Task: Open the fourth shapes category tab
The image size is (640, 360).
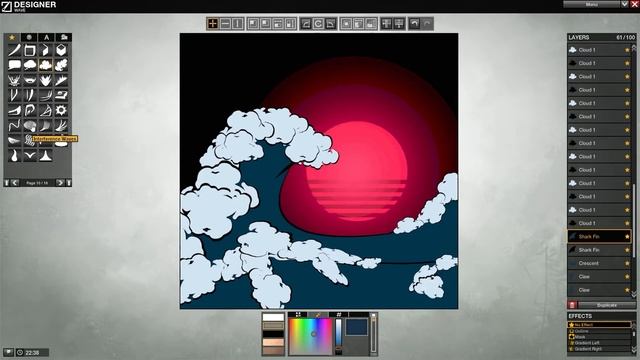Action: tap(64, 37)
